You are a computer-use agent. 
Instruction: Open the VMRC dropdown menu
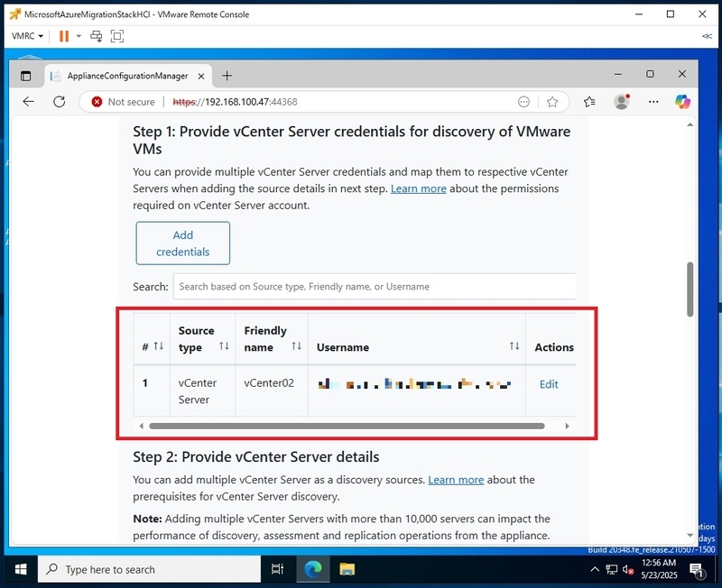click(27, 36)
